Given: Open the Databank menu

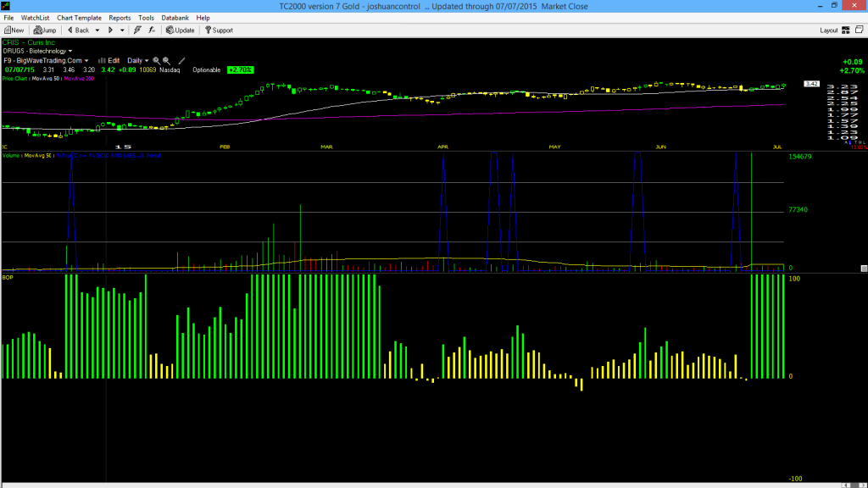Looking at the screenshot, I should [175, 18].
